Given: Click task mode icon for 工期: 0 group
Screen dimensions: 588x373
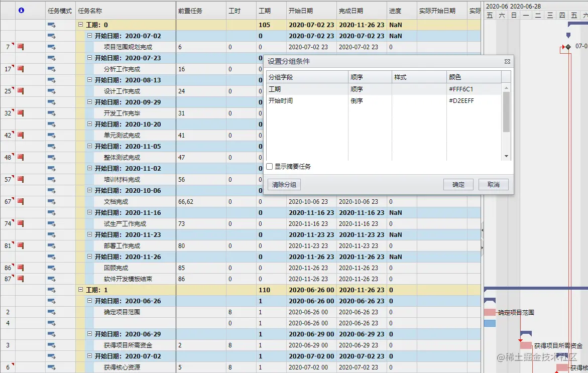Looking at the screenshot, I should (51, 25).
